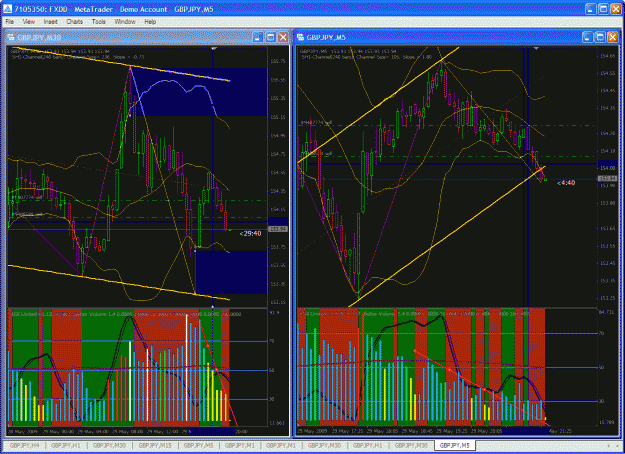Select the active GBPJPY,M5 tab at the end
Image resolution: width=625 pixels, height=454 pixels.
(454, 445)
